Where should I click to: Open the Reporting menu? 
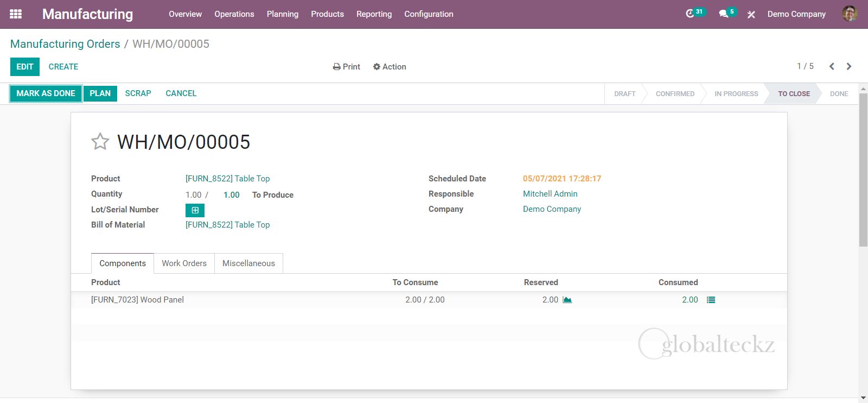(x=374, y=14)
